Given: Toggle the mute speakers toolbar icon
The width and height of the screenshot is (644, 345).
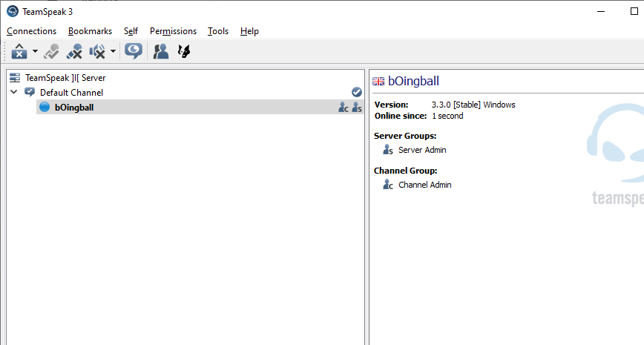Looking at the screenshot, I should tap(97, 51).
